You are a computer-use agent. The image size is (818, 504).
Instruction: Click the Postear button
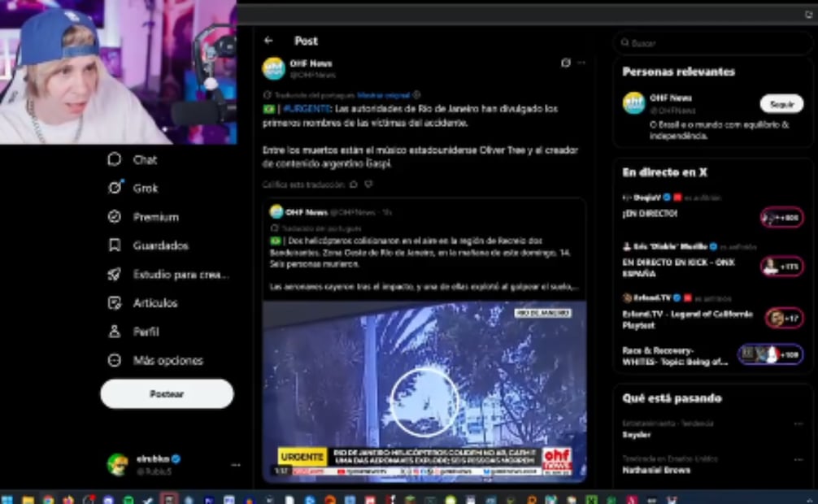tap(167, 394)
